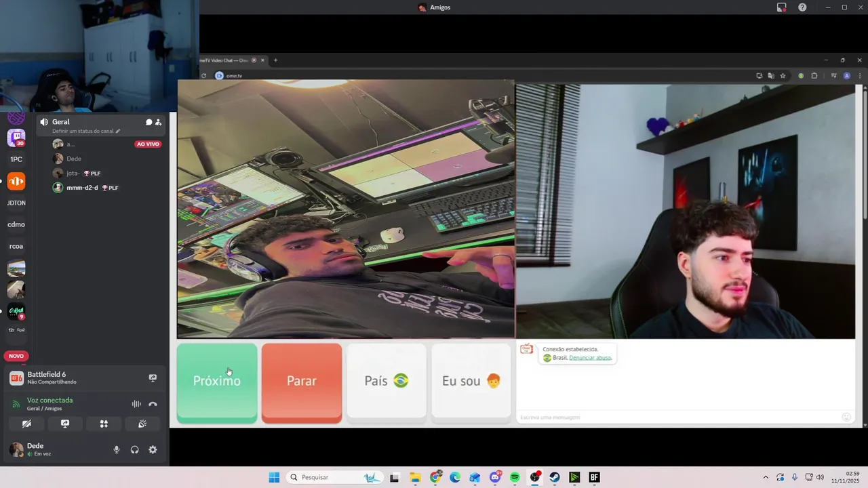Close the OmeTV Video Chat tab

[262, 60]
